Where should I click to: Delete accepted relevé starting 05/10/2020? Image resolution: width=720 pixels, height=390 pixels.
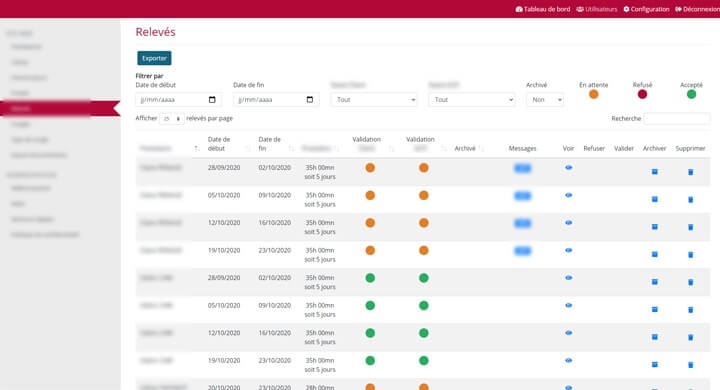click(690, 310)
